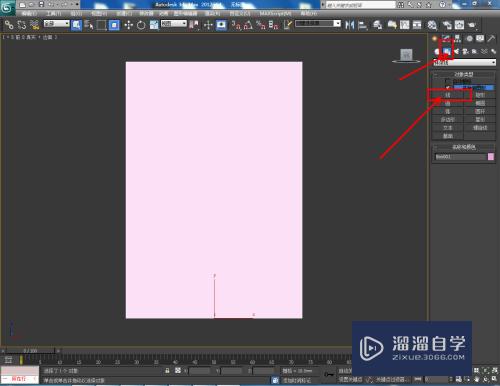The image size is (500, 386).
Task: Click the 文本 (Text) button
Action: coord(448,128)
